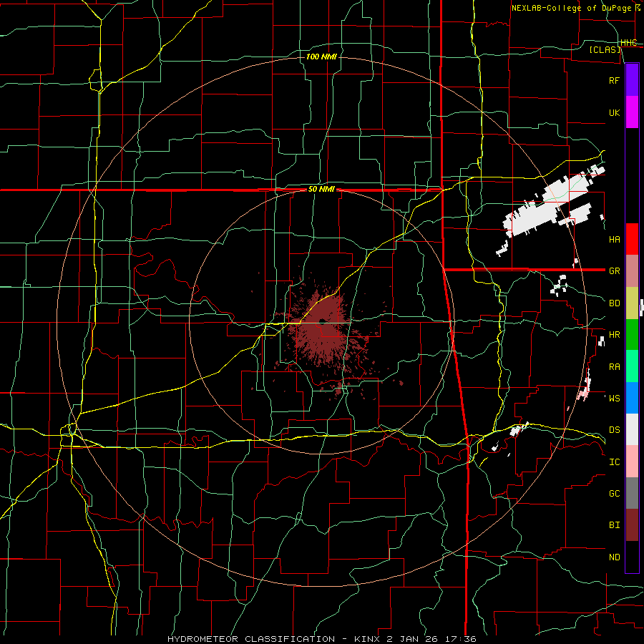Screen dimensions: 644x644
Task: Click the BI legend label
Action: click(615, 525)
